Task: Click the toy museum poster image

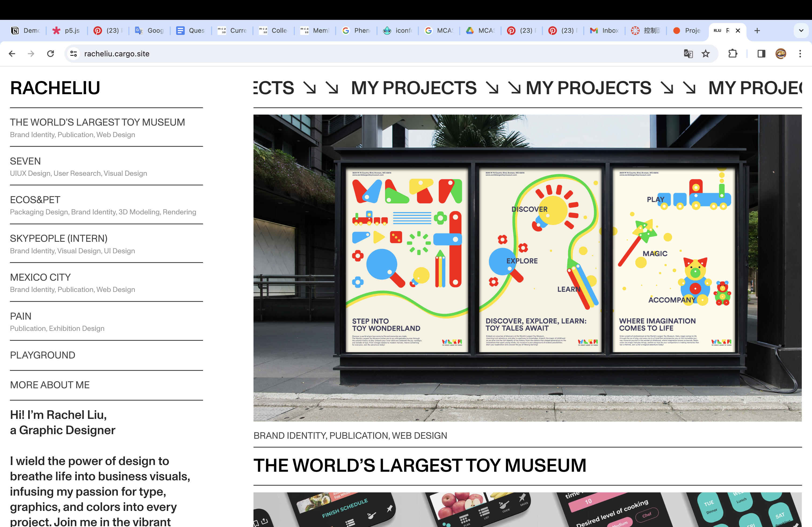Action: pyautogui.click(x=527, y=268)
